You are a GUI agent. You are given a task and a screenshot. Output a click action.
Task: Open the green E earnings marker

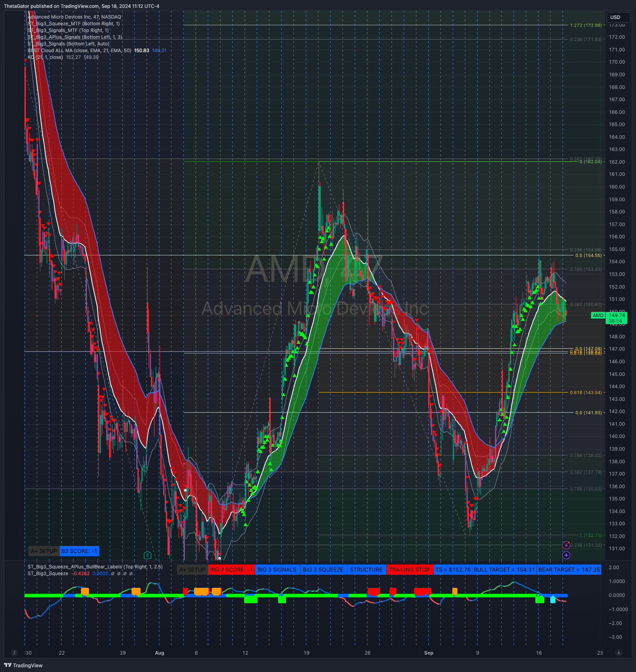pos(147,555)
